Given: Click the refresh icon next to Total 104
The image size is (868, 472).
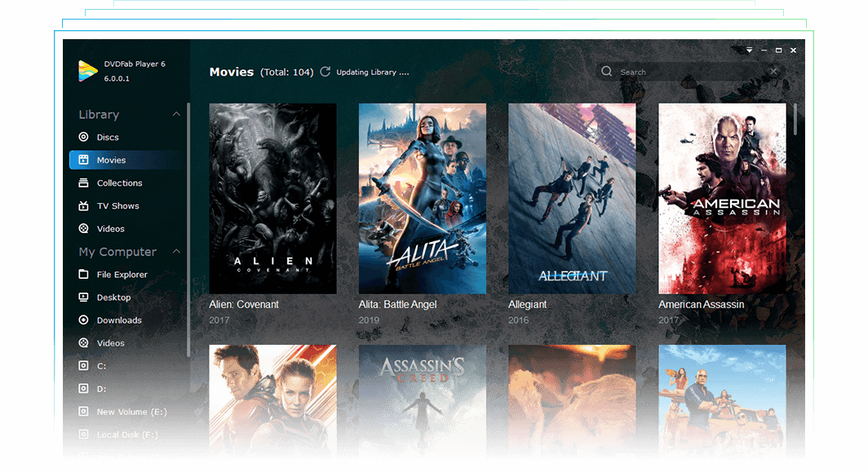Looking at the screenshot, I should [x=325, y=72].
